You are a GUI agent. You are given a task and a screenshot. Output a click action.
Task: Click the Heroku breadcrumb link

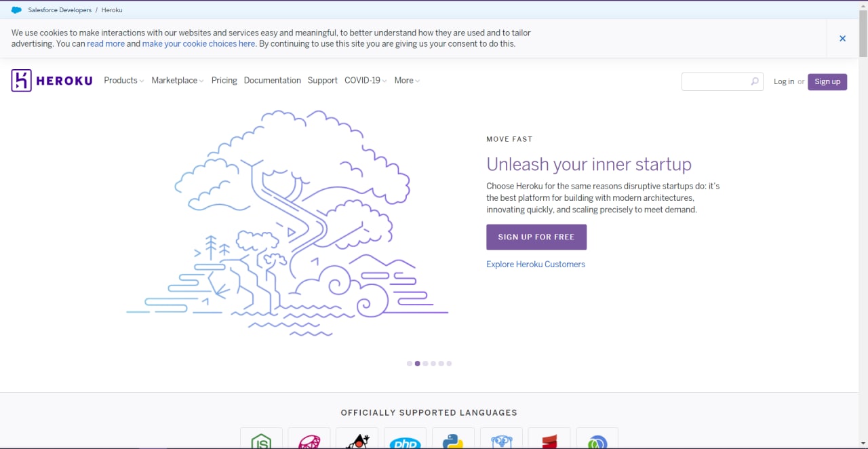point(112,10)
